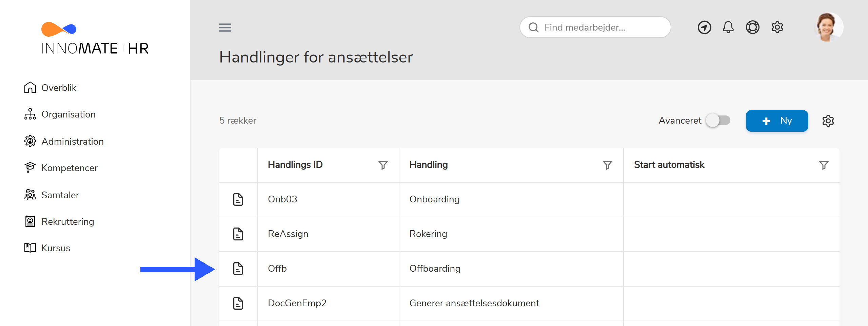Viewport: 868px width, 326px height.
Task: Click the lifebuoy help icon
Action: coord(753,27)
